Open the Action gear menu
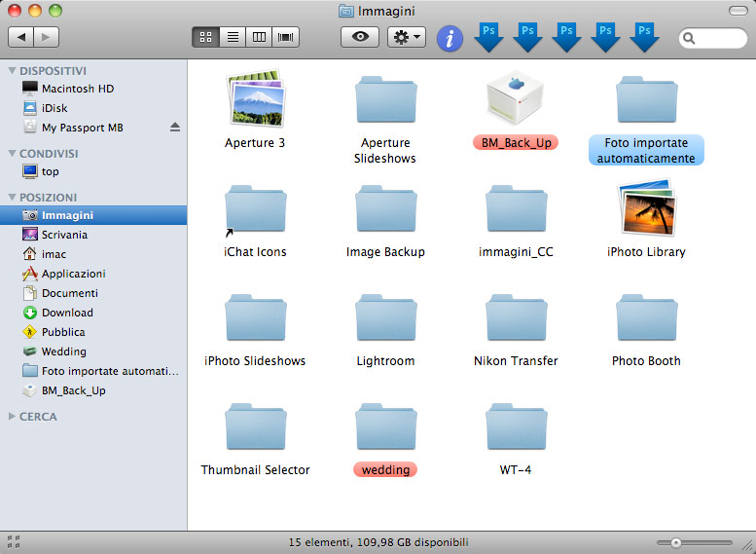The image size is (756, 554). pos(407,37)
